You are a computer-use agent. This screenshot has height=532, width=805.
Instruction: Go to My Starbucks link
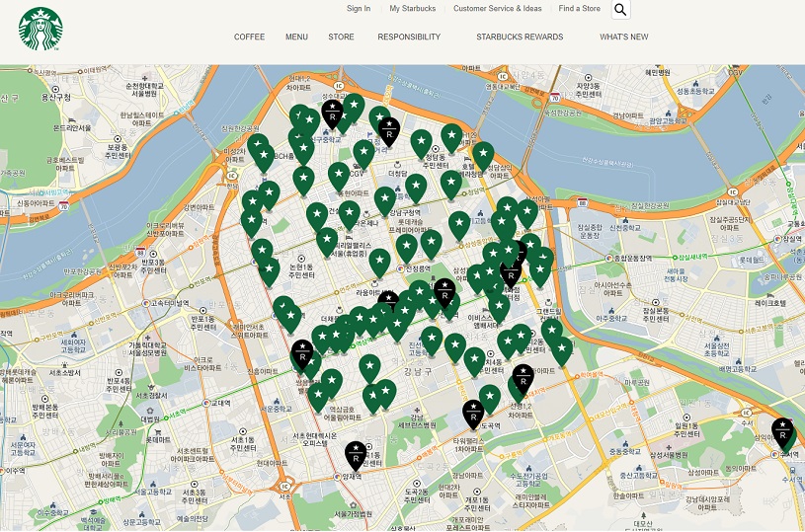click(412, 8)
